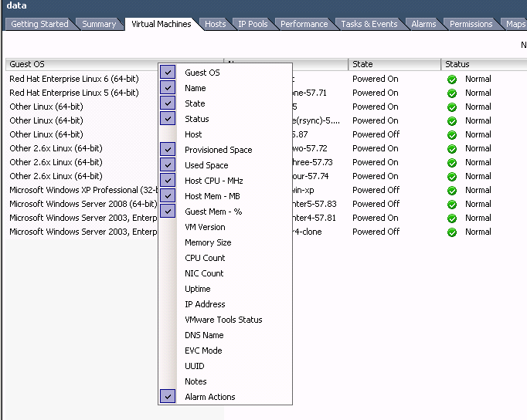Click Powered Off state for 5.87 VM
The width and height of the screenshot is (527, 420).
376,134
